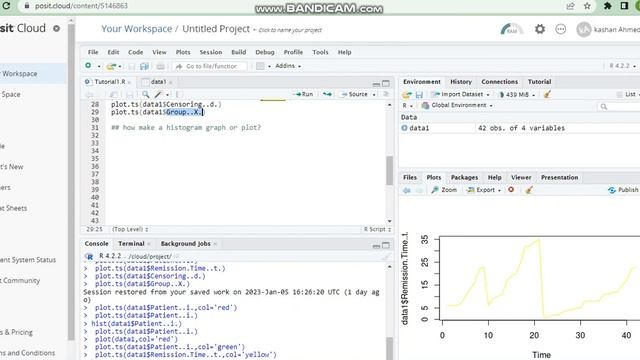Click the Save workspace icon in Environment pane
The width and height of the screenshot is (640, 360).
(x=419, y=94)
